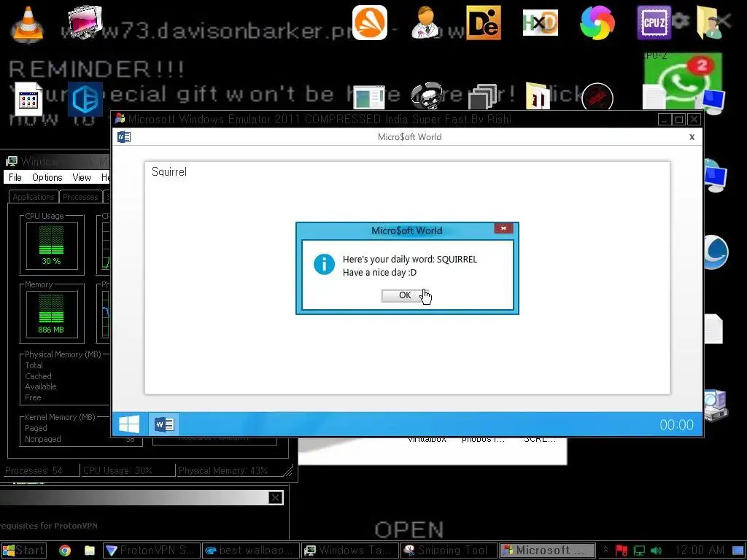This screenshot has height=560, width=747.
Task: Click the CPU Usage 30 % meter
Action: [x=52, y=245]
